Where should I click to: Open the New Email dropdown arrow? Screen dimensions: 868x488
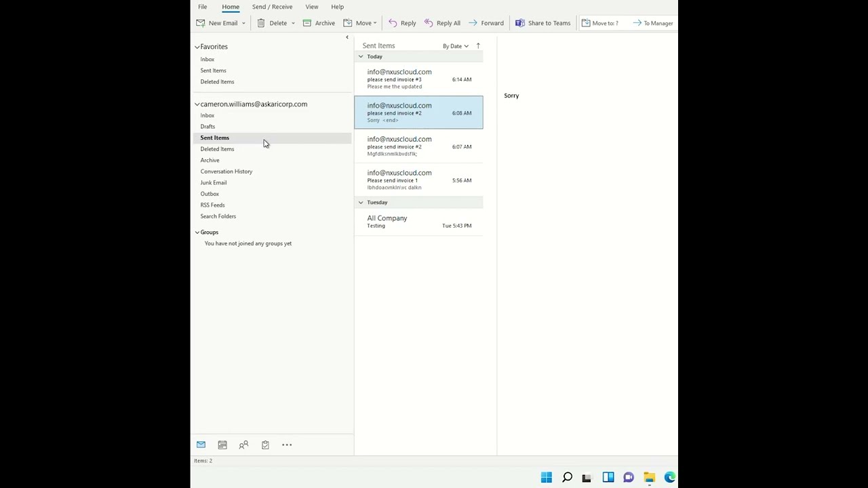point(243,23)
